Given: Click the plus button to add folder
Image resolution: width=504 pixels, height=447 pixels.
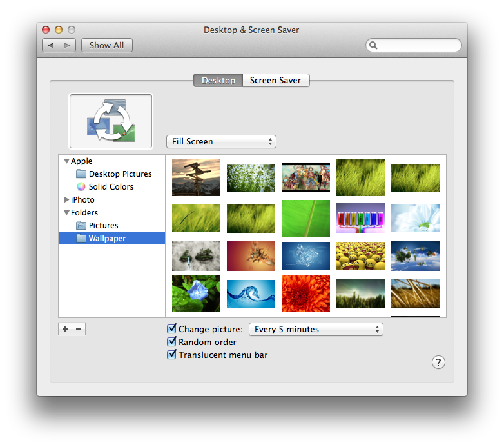Looking at the screenshot, I should pyautogui.click(x=65, y=329).
